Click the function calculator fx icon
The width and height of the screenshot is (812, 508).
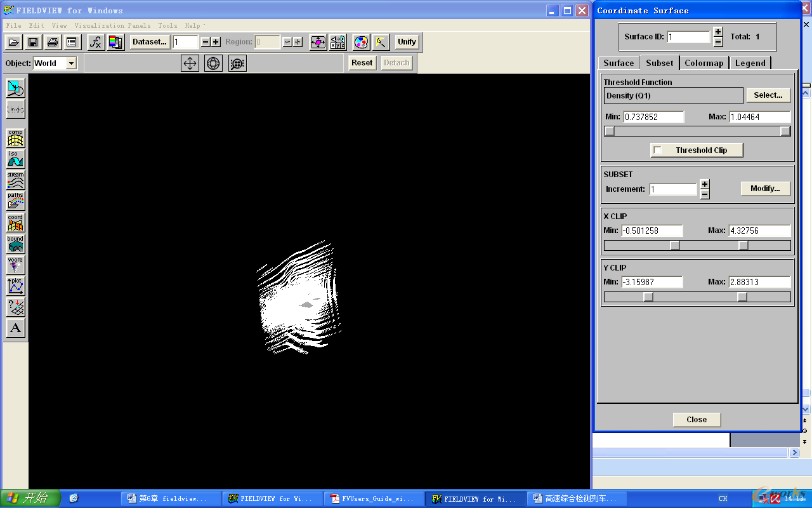pos(95,42)
